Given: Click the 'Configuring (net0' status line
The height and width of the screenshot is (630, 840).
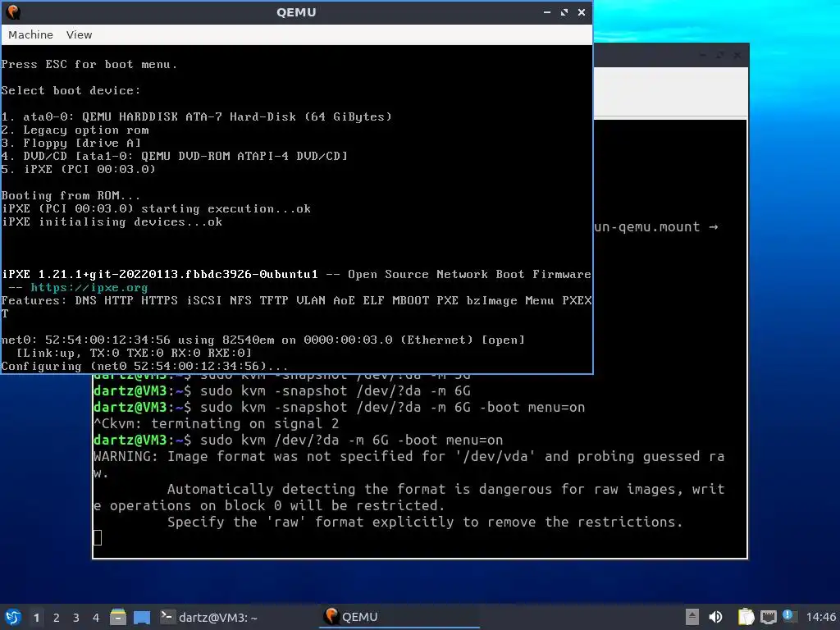Looking at the screenshot, I should click(144, 367).
